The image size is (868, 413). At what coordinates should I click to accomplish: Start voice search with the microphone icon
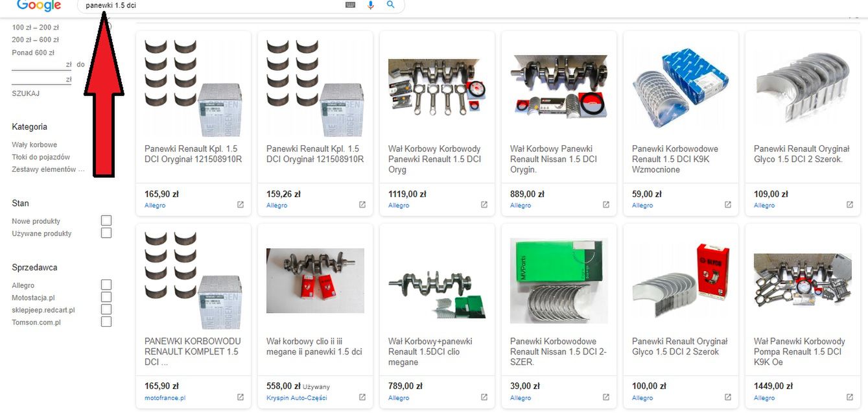pos(371,5)
